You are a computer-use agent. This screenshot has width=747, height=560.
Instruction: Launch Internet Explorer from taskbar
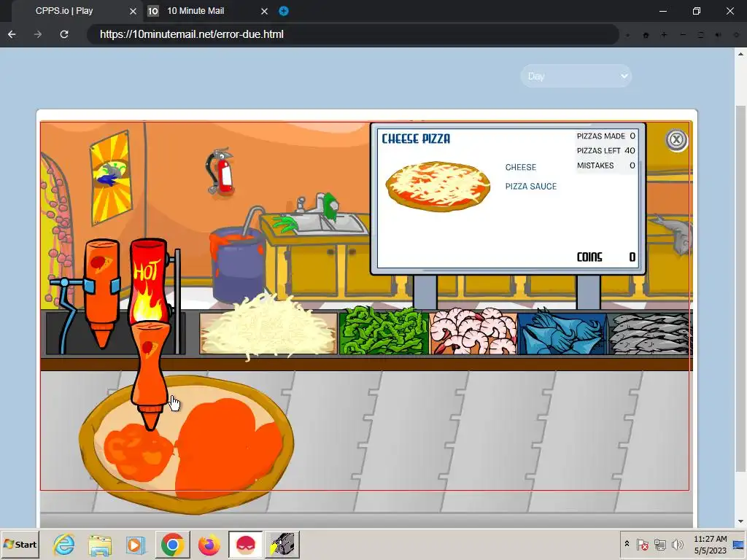[x=64, y=544]
